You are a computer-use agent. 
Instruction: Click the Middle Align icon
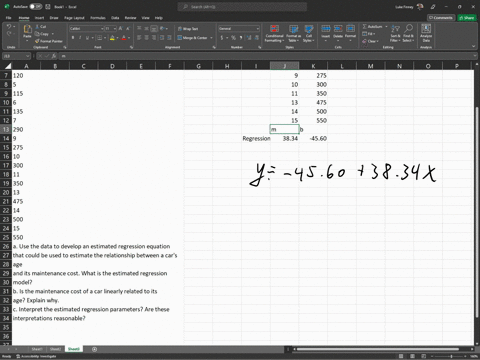coord(146,29)
